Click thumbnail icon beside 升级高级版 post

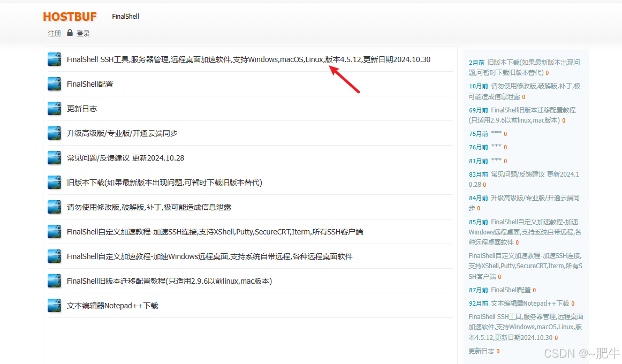(x=55, y=133)
